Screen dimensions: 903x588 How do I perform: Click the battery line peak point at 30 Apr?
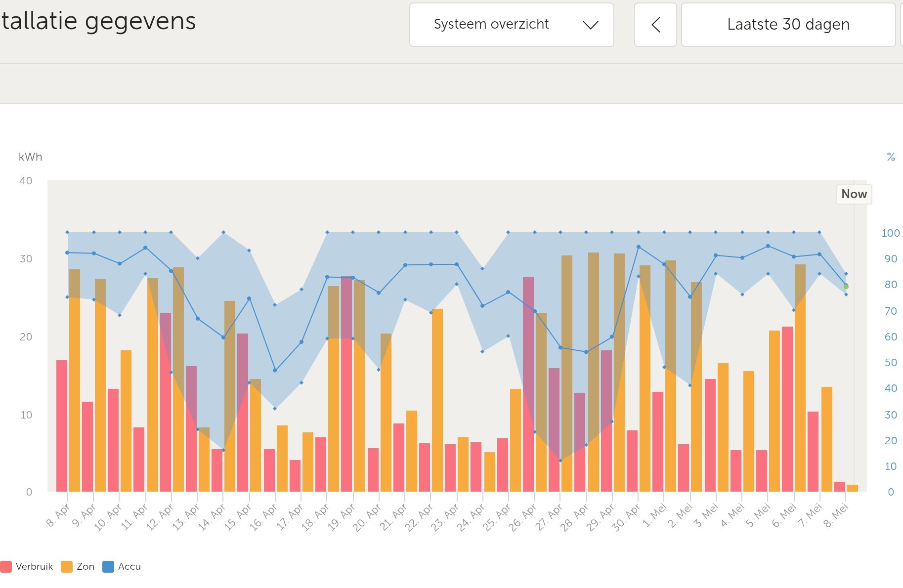[639, 247]
